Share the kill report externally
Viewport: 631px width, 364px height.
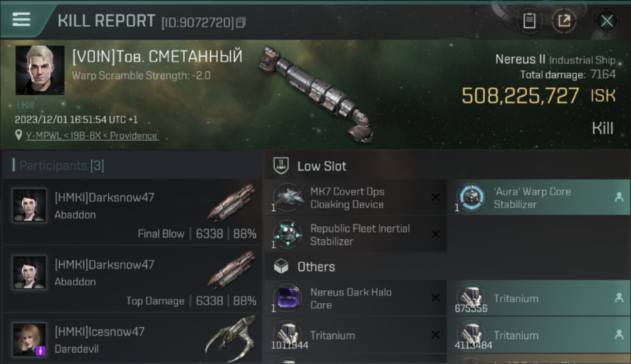pos(564,21)
